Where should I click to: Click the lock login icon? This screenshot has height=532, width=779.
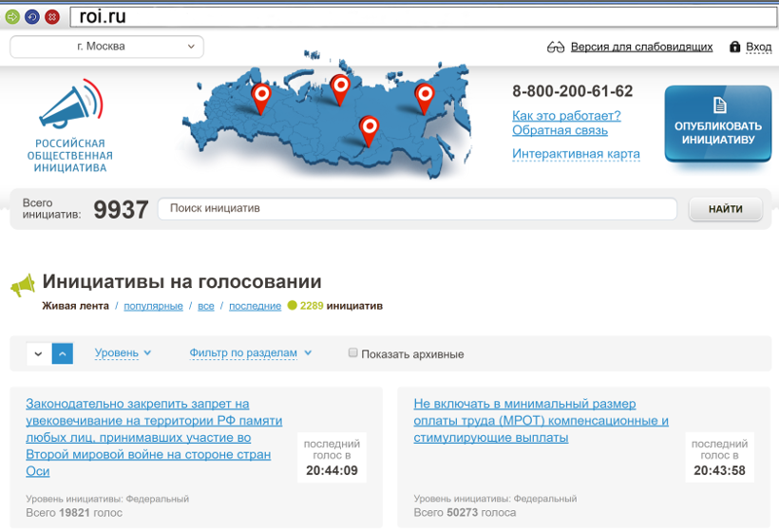pyautogui.click(x=734, y=47)
